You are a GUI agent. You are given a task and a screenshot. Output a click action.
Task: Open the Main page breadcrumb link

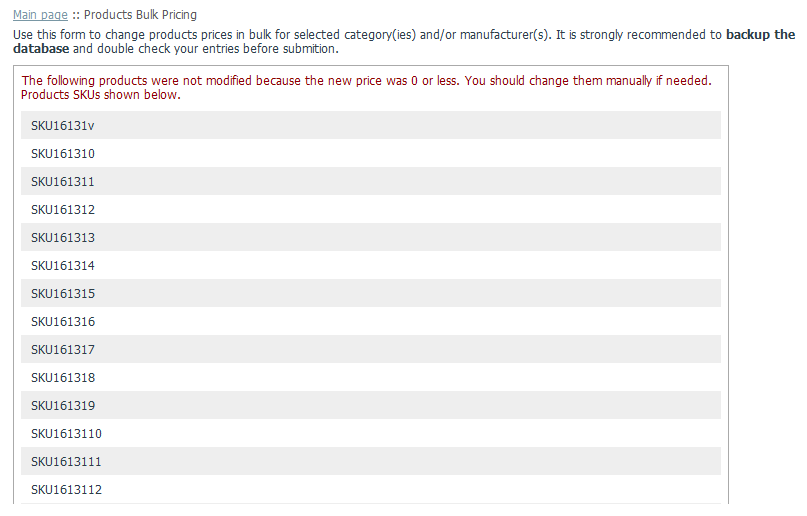(x=40, y=15)
